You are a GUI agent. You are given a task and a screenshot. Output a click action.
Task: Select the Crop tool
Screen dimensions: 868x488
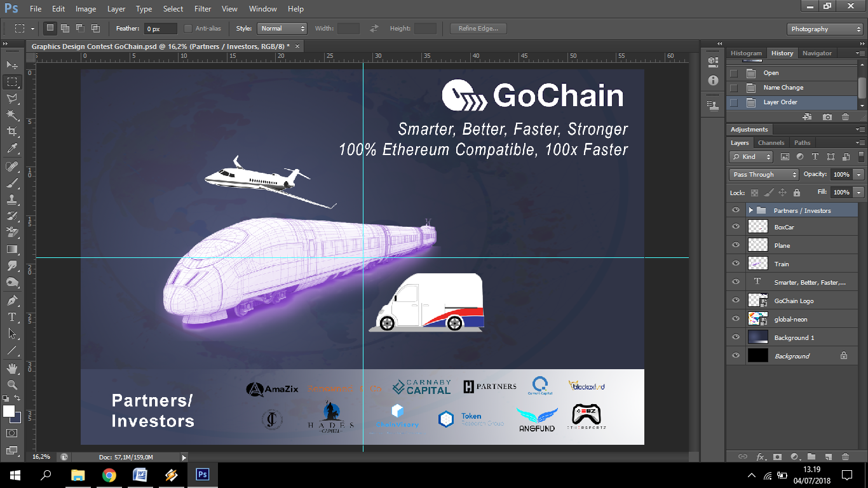click(x=12, y=132)
